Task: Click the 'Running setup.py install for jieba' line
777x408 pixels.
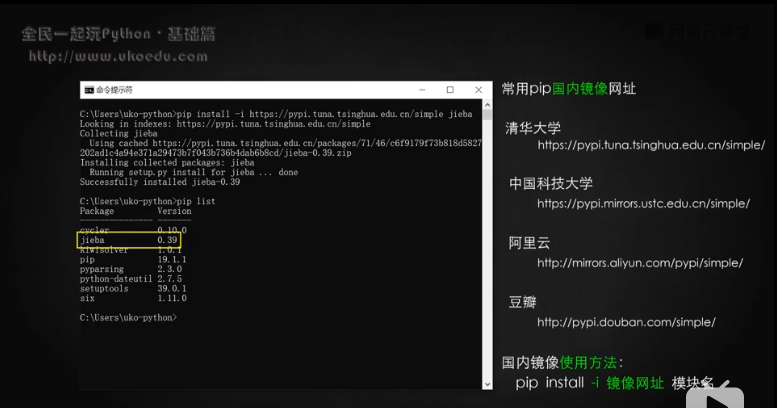Action: click(x=194, y=173)
